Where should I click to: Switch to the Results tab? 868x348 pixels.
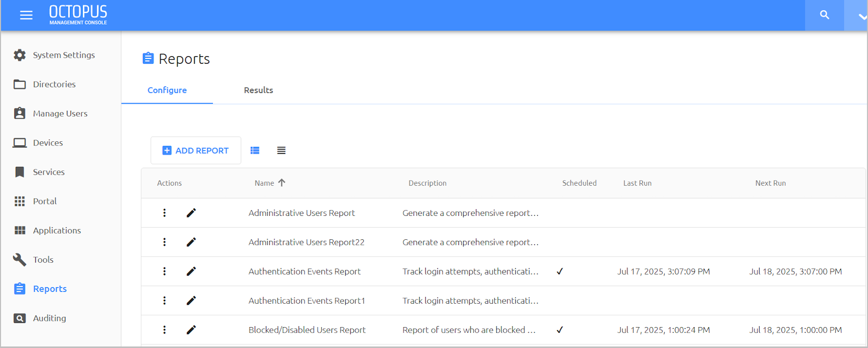(x=258, y=90)
